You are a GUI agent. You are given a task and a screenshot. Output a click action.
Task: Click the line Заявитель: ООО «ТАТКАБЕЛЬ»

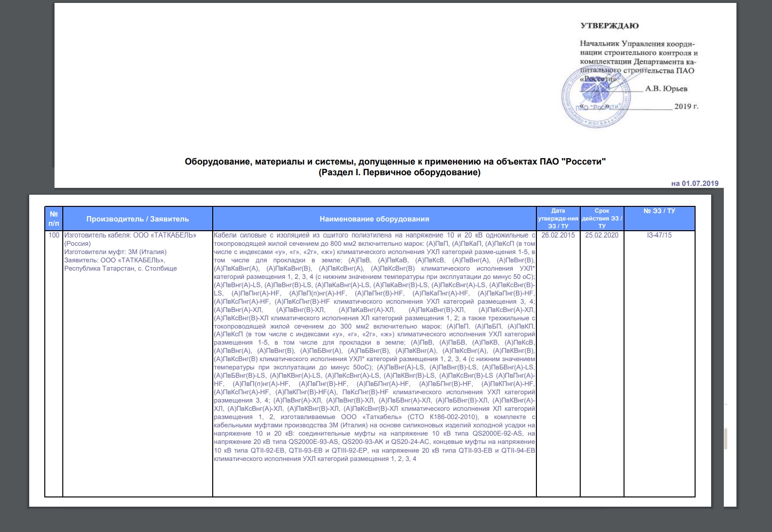115,260
